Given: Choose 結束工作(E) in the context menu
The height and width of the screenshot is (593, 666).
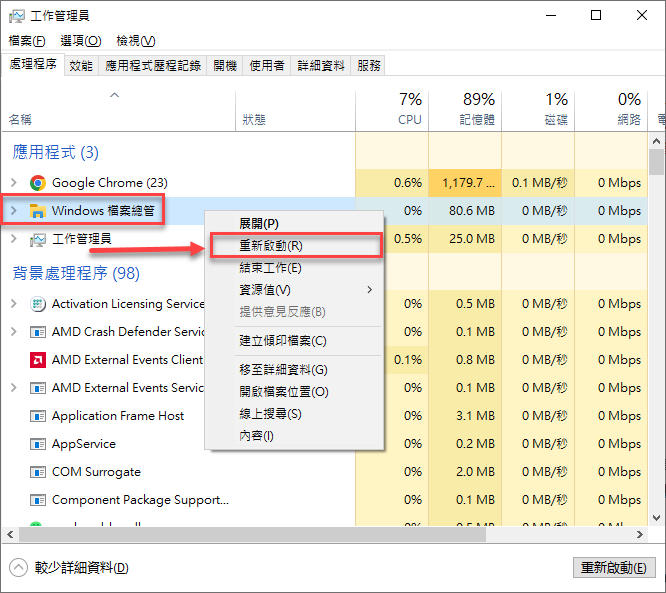Looking at the screenshot, I should point(295,268).
